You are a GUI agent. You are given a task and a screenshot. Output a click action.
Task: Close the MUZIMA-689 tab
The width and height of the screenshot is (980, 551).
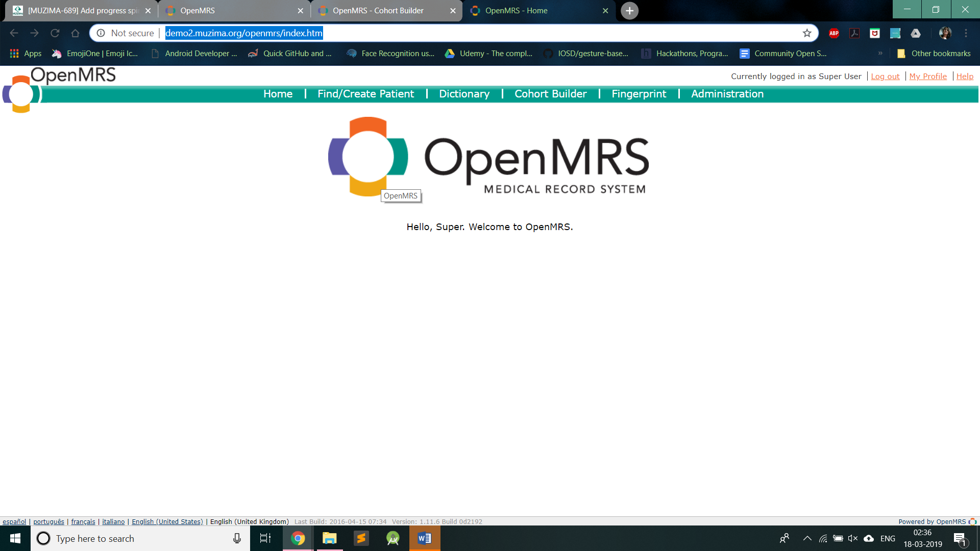click(148, 11)
